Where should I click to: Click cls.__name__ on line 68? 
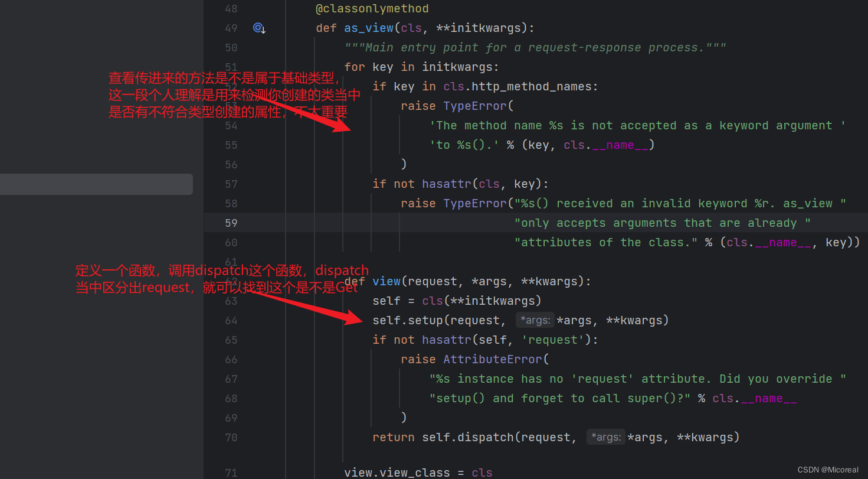pyautogui.click(x=755, y=398)
